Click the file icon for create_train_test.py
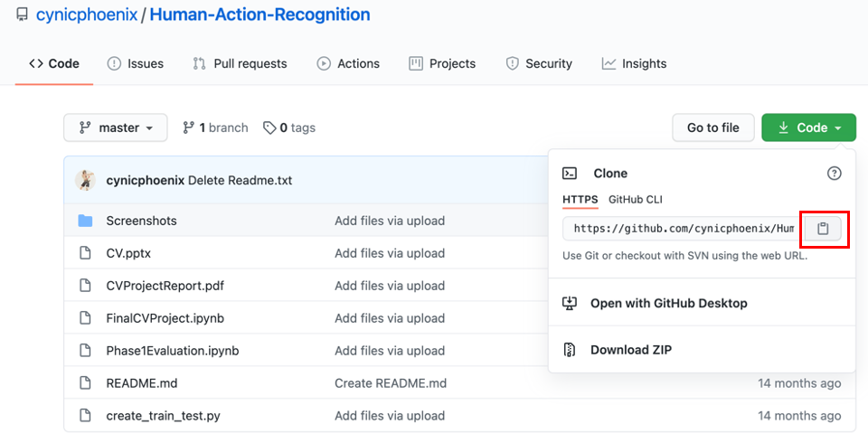Viewport: 868px width, 443px height. pos(85,416)
